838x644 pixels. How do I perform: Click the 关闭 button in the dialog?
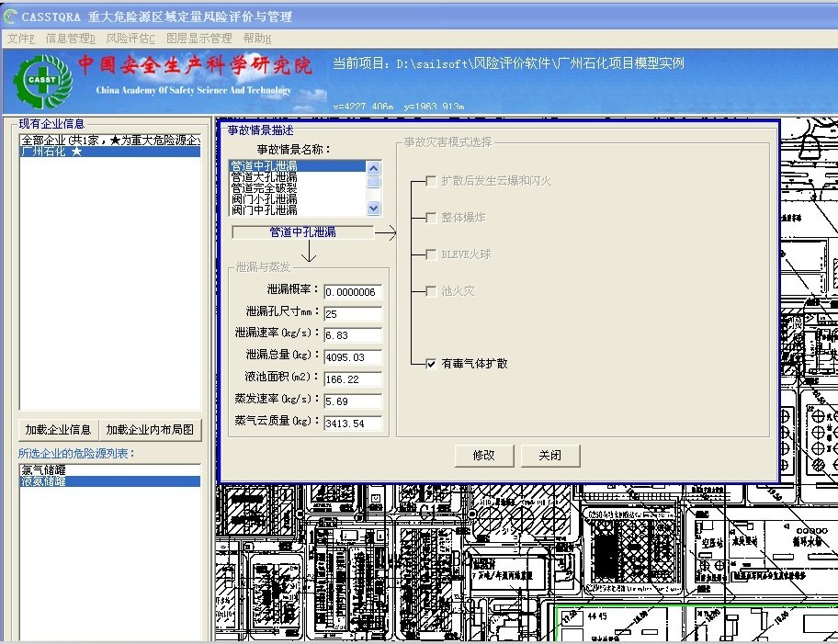550,455
